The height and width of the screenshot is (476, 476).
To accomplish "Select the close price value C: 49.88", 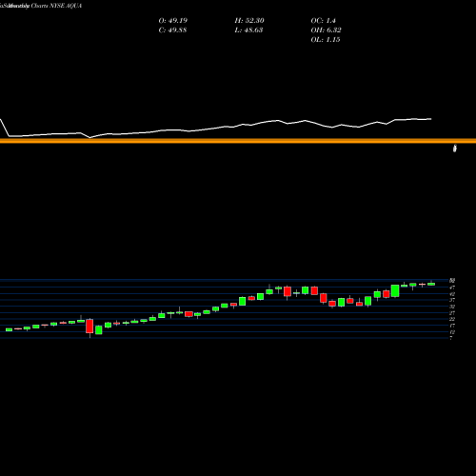I will point(172,30).
